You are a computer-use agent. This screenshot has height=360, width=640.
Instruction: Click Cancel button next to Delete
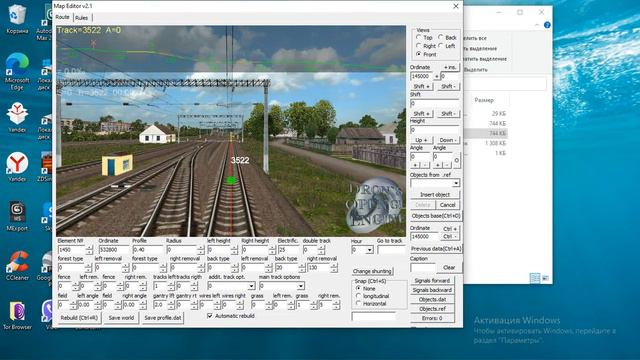click(x=447, y=205)
